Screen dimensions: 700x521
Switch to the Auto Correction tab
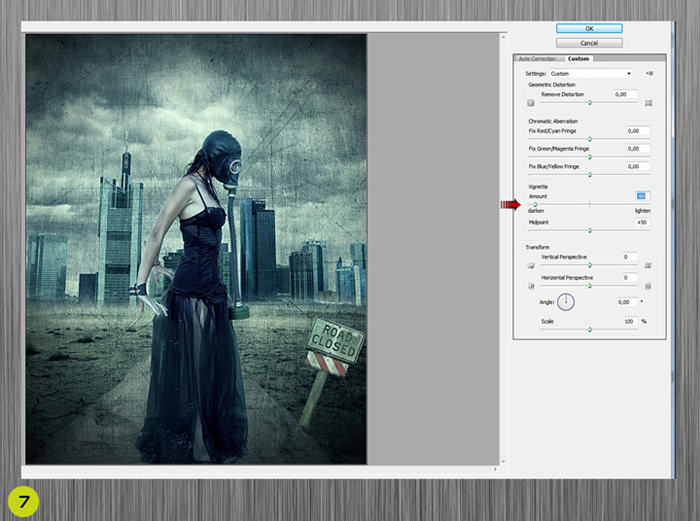pyautogui.click(x=538, y=59)
